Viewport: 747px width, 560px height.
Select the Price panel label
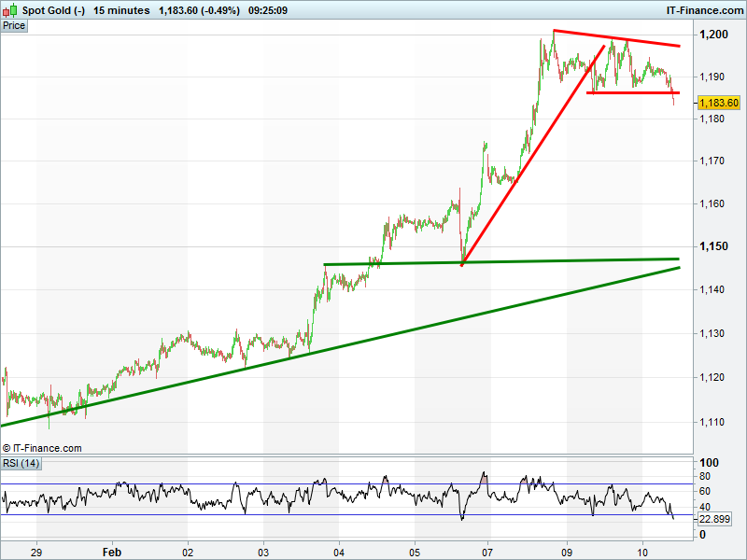(14, 26)
